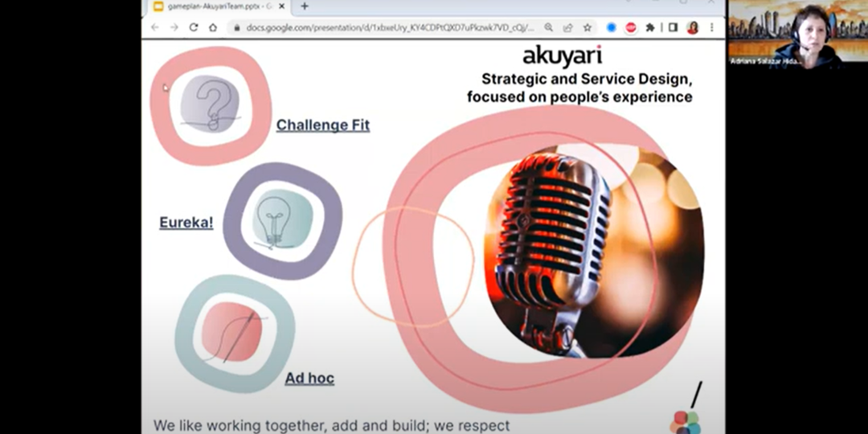The height and width of the screenshot is (434, 868).
Task: Go to the browser home page
Action: point(213,27)
